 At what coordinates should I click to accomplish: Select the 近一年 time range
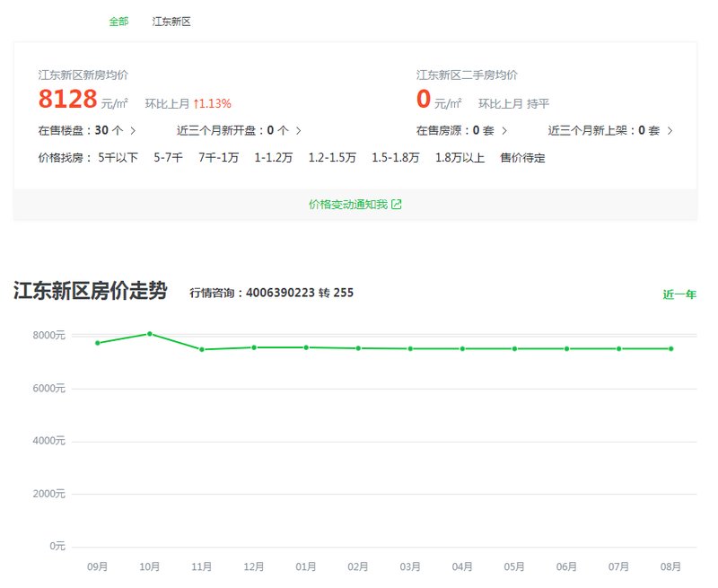pyautogui.click(x=679, y=294)
